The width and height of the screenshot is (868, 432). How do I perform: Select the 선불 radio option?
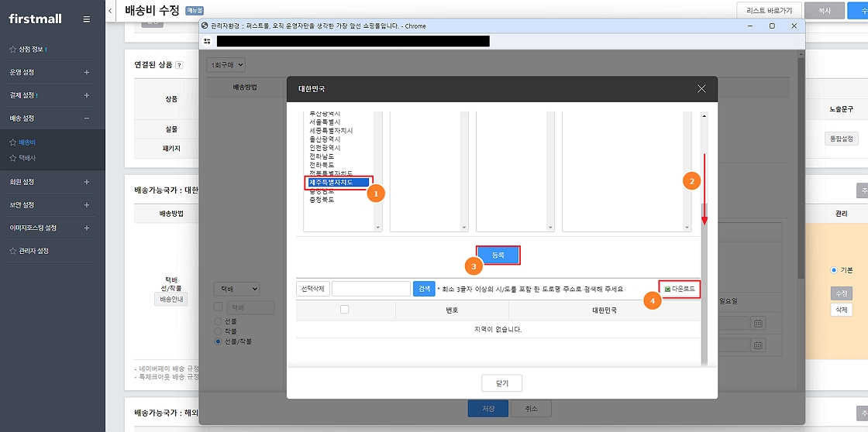click(218, 321)
